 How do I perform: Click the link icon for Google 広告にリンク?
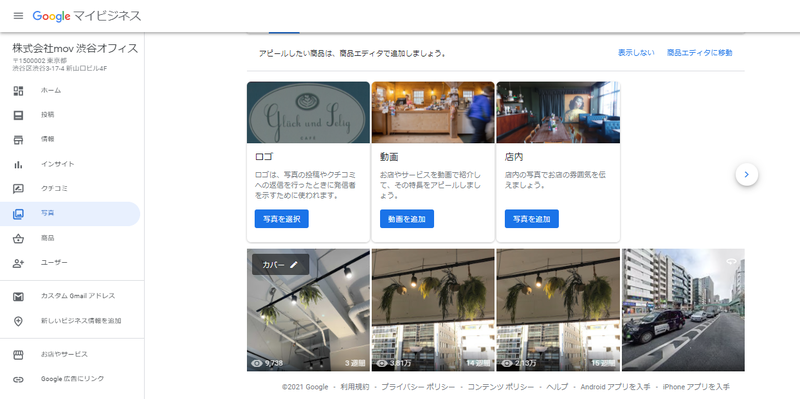(x=18, y=379)
